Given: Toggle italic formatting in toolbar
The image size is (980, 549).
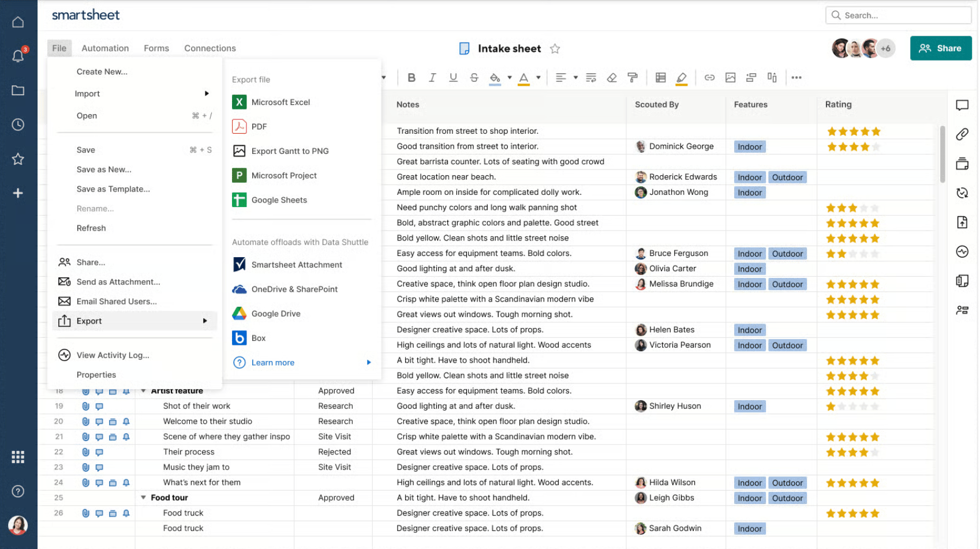Looking at the screenshot, I should [x=432, y=78].
